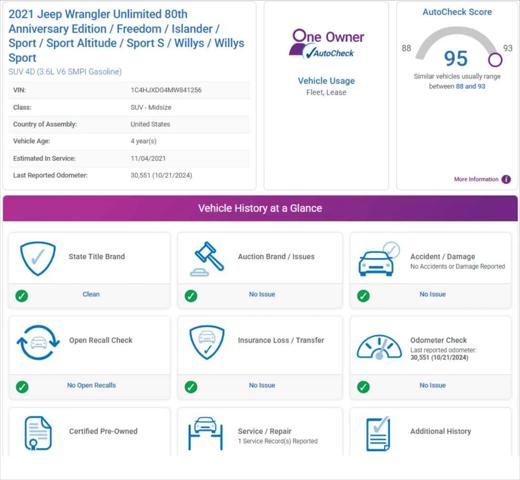Click No Issue under Auction Brand / Issues

[x=262, y=294]
